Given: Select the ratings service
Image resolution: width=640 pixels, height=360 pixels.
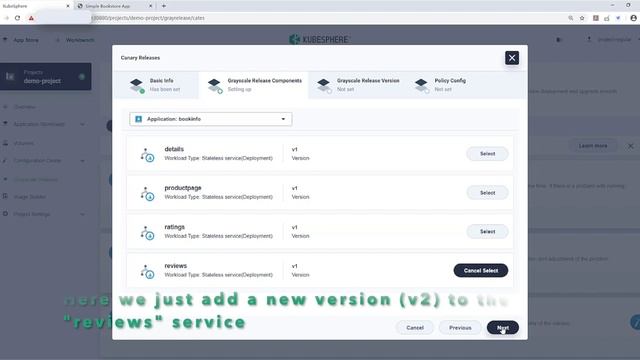Looking at the screenshot, I should point(487,231).
